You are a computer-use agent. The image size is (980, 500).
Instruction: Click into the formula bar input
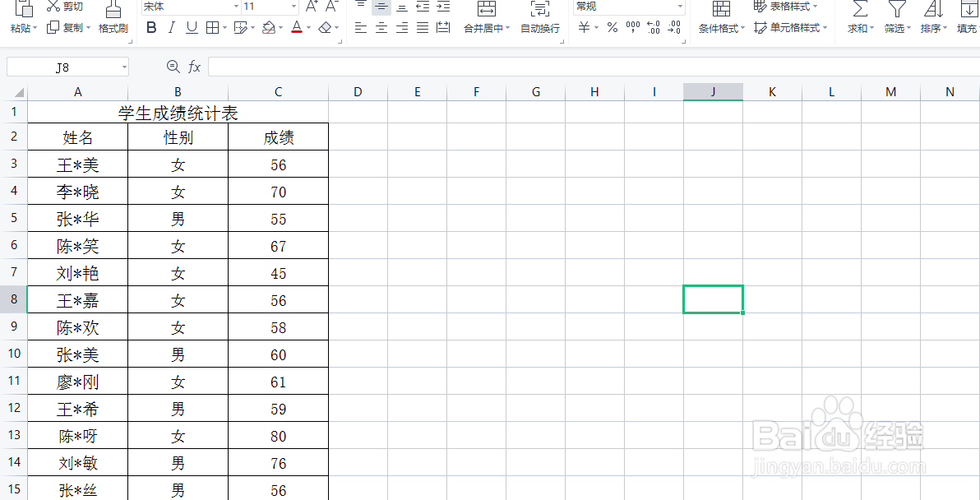click(x=594, y=67)
